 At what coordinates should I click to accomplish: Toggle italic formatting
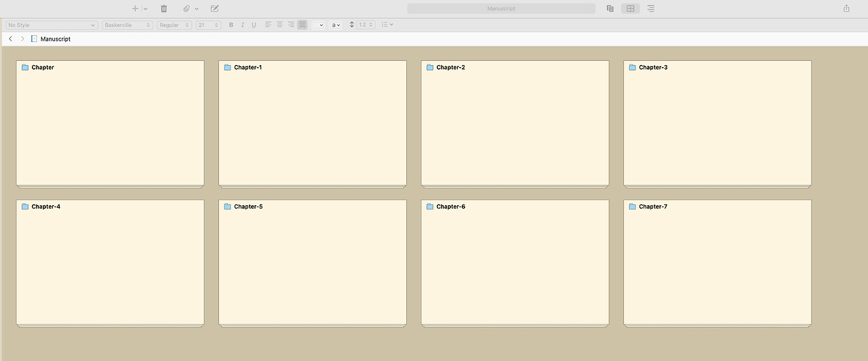[243, 25]
